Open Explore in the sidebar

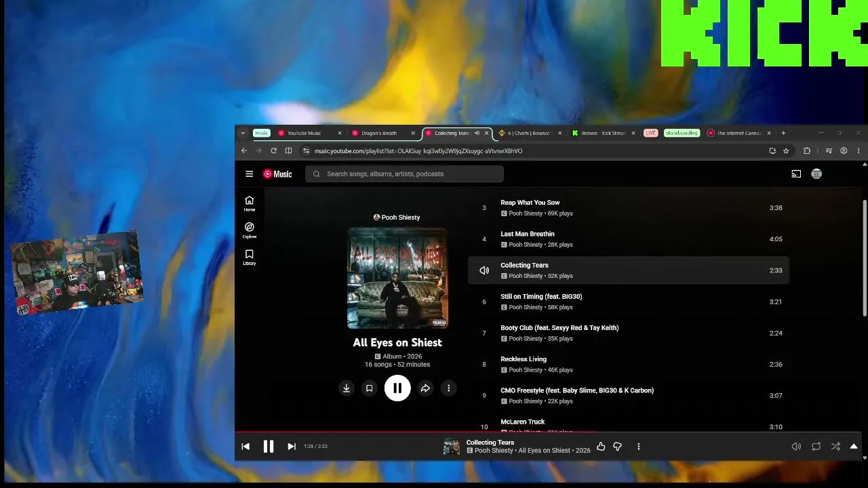point(250,230)
